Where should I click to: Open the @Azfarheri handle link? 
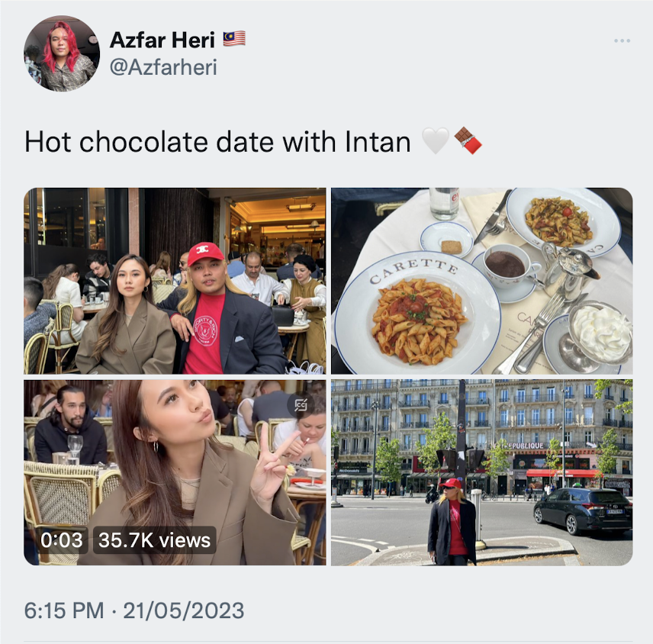pyautogui.click(x=163, y=67)
